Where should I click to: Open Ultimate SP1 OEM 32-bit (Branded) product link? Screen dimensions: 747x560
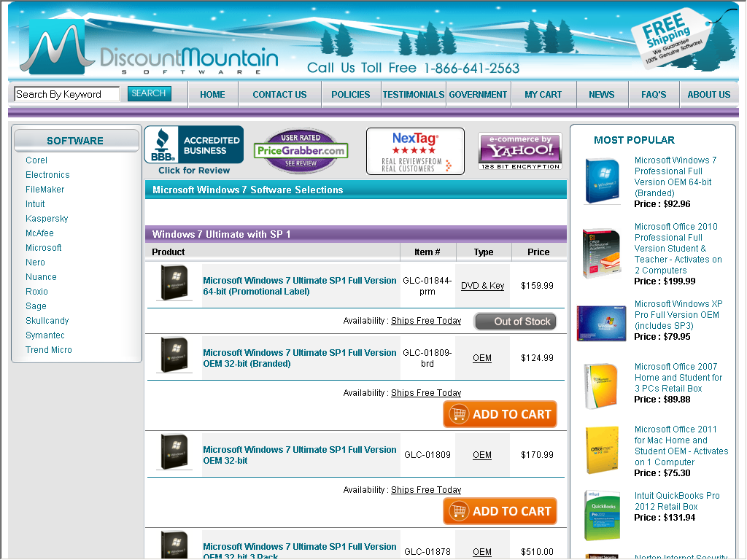coord(300,358)
